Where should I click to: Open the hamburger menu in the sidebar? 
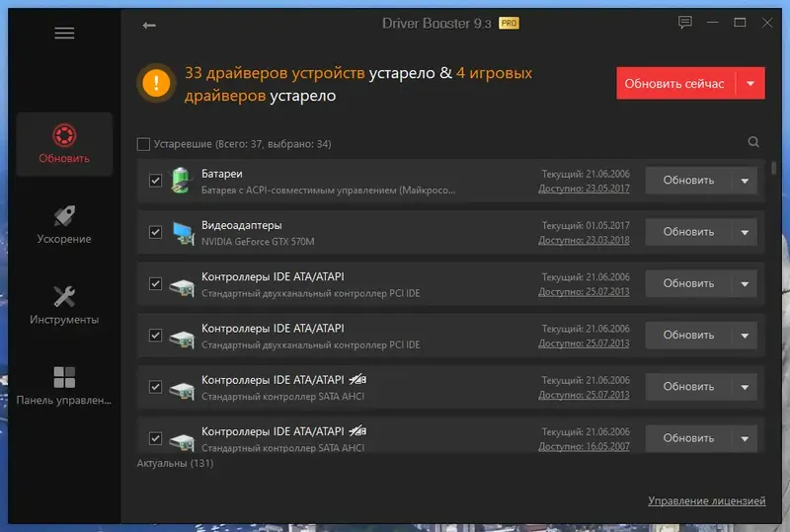pyautogui.click(x=64, y=34)
